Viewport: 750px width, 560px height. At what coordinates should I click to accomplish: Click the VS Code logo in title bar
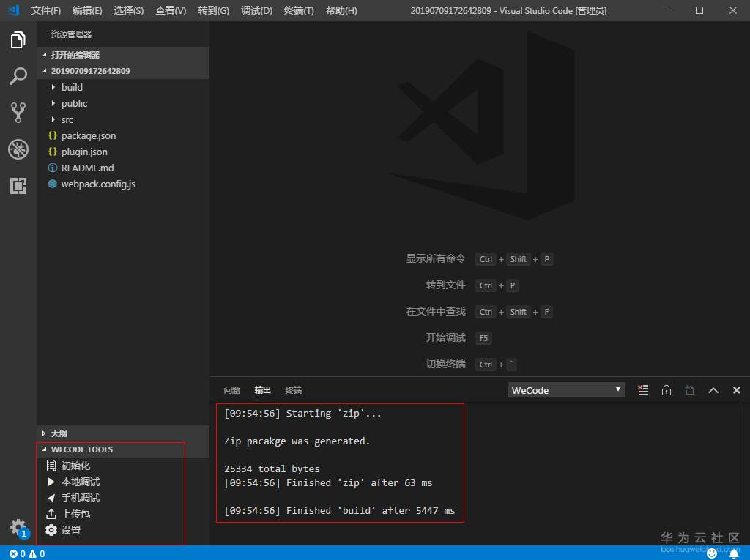[x=13, y=10]
